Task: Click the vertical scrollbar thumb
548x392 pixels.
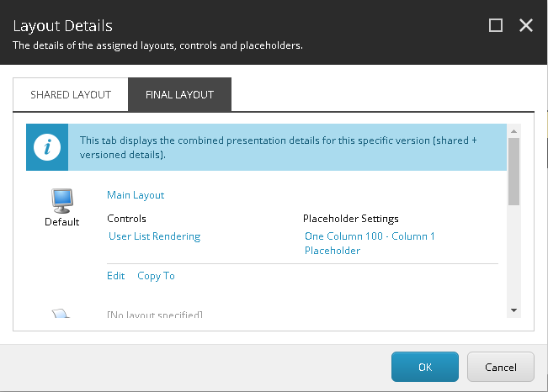Action: tap(513, 171)
